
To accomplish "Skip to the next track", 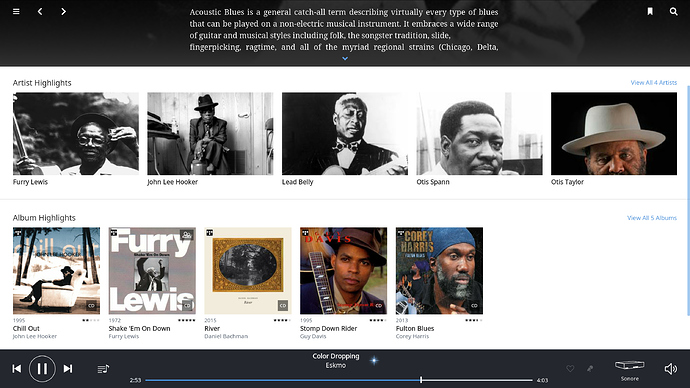I will [68, 369].
